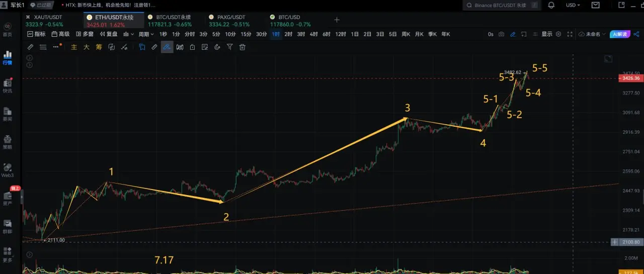Viewport: 644px width, 274px height.
Task: Select the ruler measure tool
Action: click(x=30, y=47)
